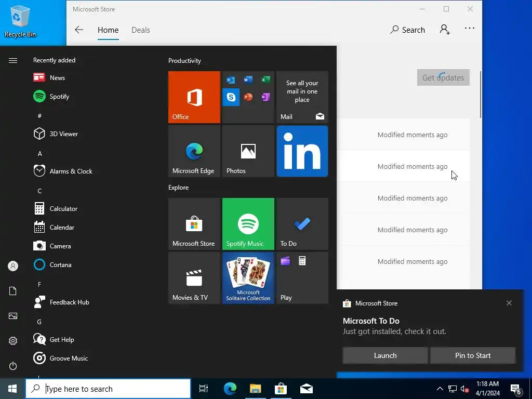
Task: Show hidden system tray icons
Action: pyautogui.click(x=440, y=389)
